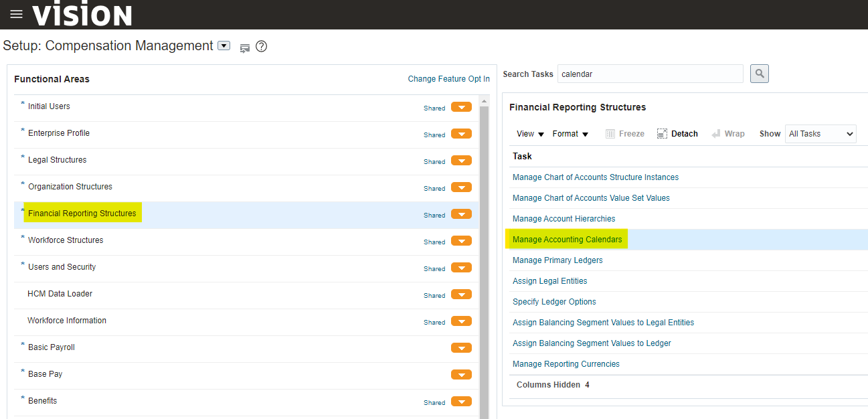Open orange actions dropdown for Workforce Structures
This screenshot has width=868, height=419.
(461, 241)
